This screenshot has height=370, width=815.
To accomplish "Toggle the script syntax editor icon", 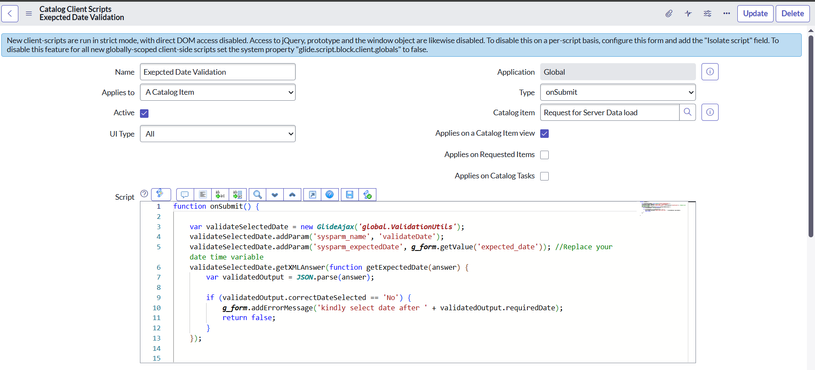I will tap(161, 194).
